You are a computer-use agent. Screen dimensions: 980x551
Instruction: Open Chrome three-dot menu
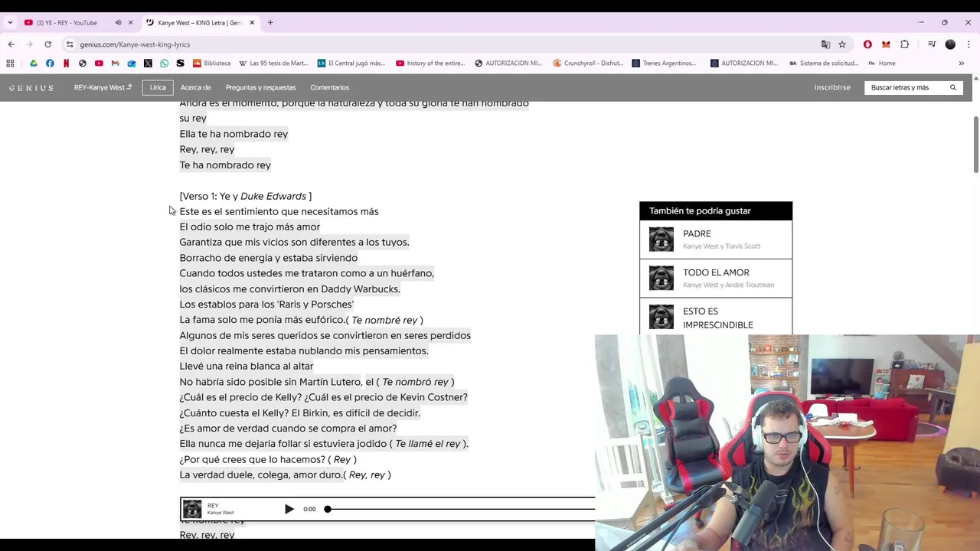[x=968, y=44]
